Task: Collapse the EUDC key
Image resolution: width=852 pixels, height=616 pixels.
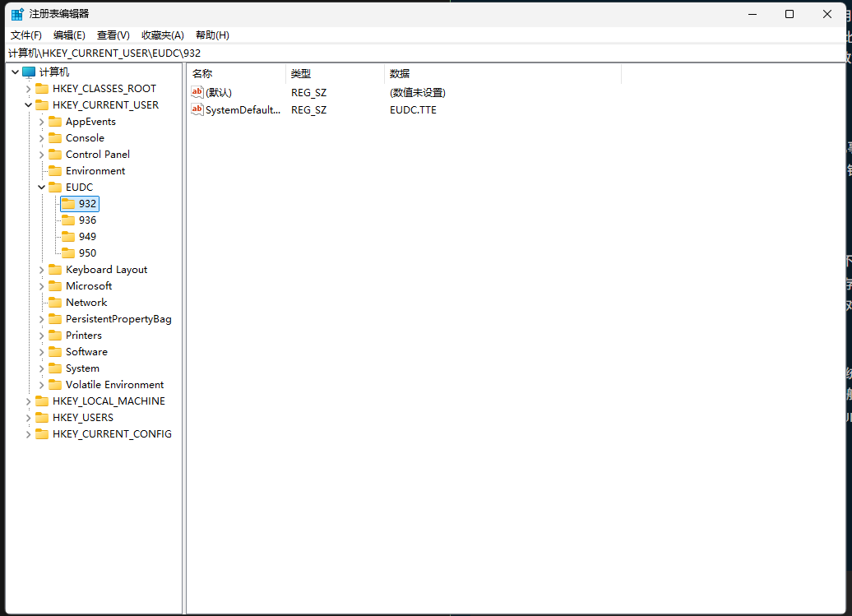Action: [41, 188]
